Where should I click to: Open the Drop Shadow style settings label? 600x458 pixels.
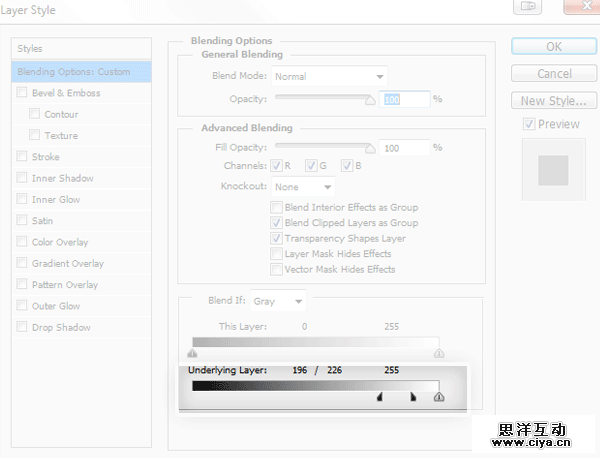click(61, 328)
